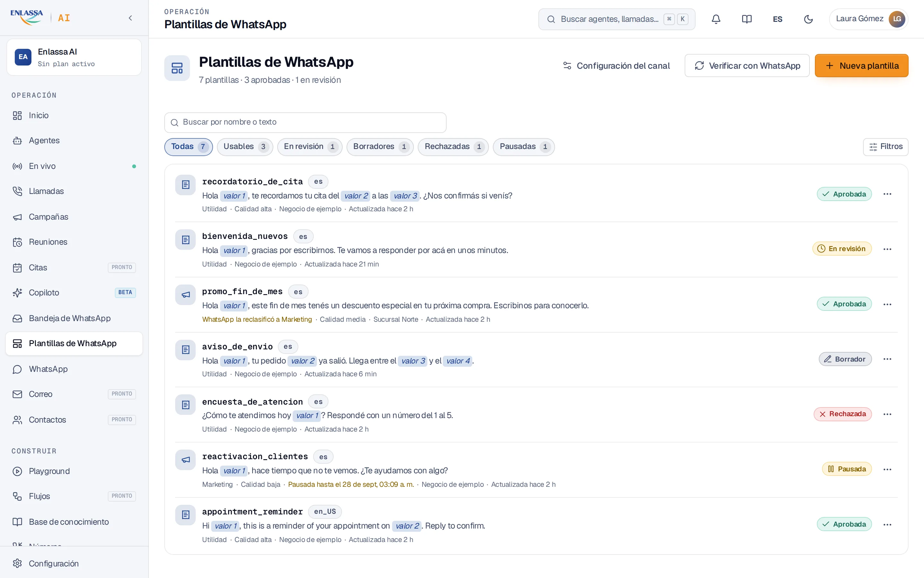
Task: Click the Buscar por nombre o texto field
Action: pos(305,122)
